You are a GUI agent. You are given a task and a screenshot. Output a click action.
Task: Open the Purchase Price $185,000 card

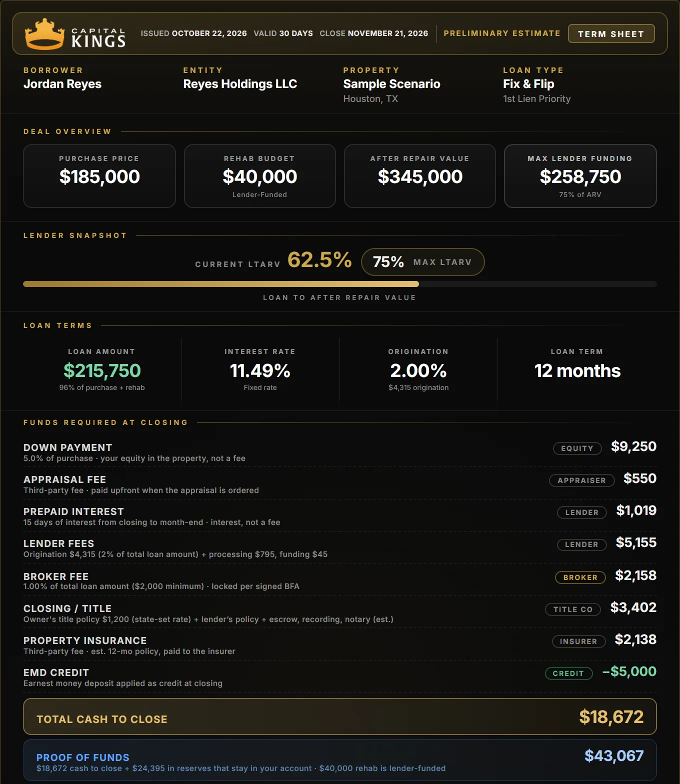coord(99,176)
